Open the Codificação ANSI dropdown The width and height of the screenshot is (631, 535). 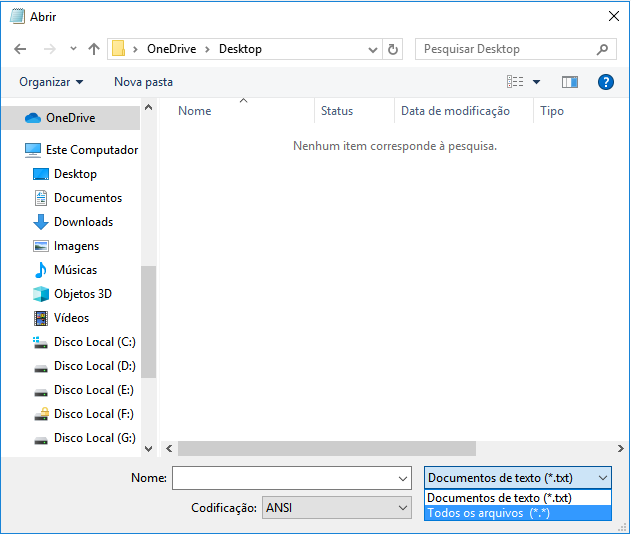pos(337,508)
